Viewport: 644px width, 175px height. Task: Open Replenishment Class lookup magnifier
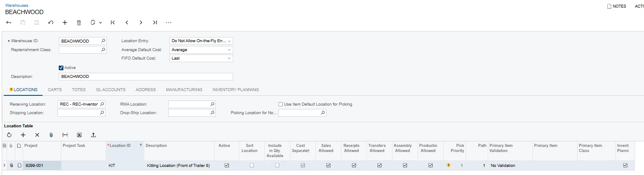pyautogui.click(x=103, y=50)
